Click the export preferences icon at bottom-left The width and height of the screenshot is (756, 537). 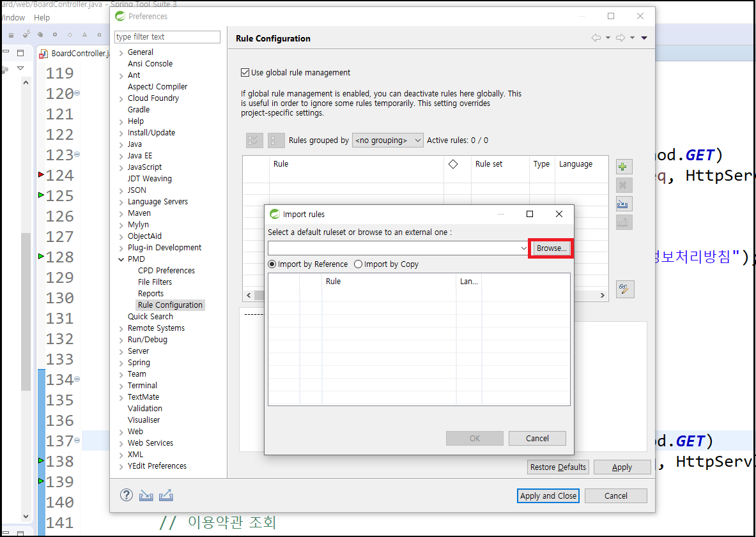166,495
